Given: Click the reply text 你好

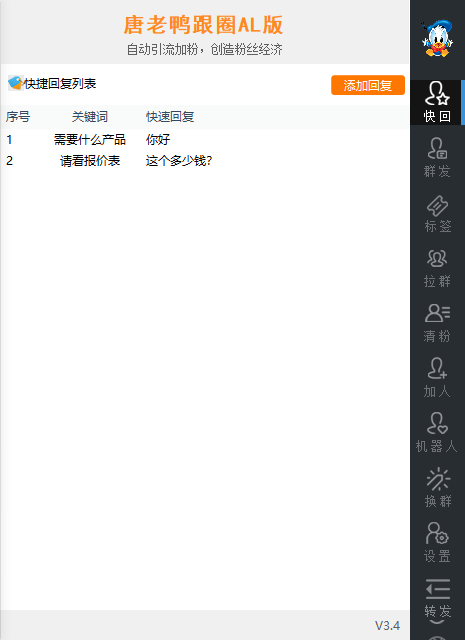Looking at the screenshot, I should [x=158, y=140].
